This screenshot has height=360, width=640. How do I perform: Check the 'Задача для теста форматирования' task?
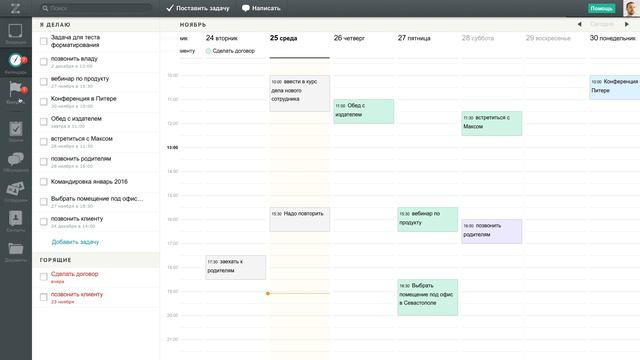[x=44, y=41]
